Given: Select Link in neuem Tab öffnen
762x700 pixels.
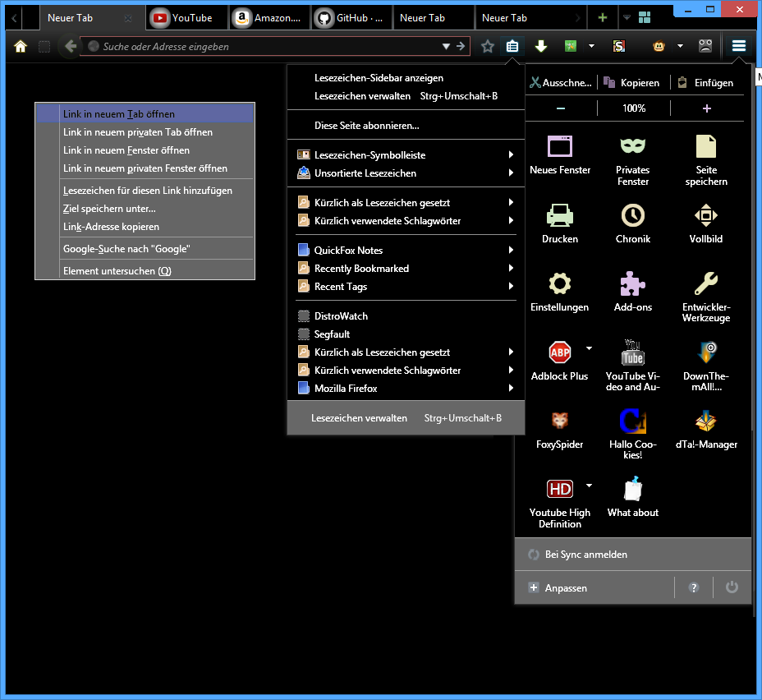Looking at the screenshot, I should point(145,114).
